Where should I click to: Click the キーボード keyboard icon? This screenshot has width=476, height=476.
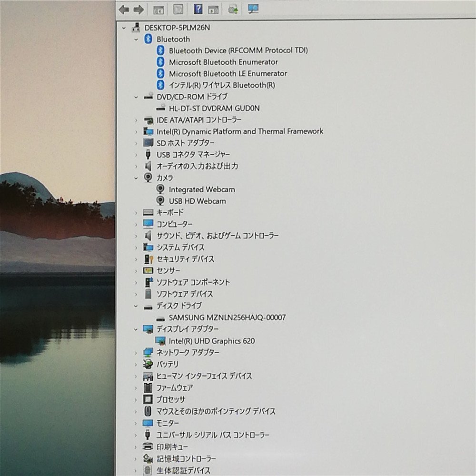[x=148, y=212]
